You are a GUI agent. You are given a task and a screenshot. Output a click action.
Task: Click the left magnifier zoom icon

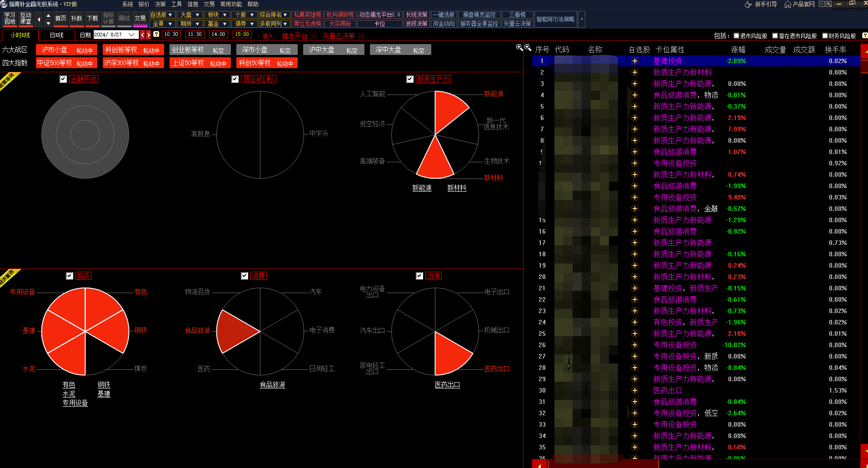point(519,47)
